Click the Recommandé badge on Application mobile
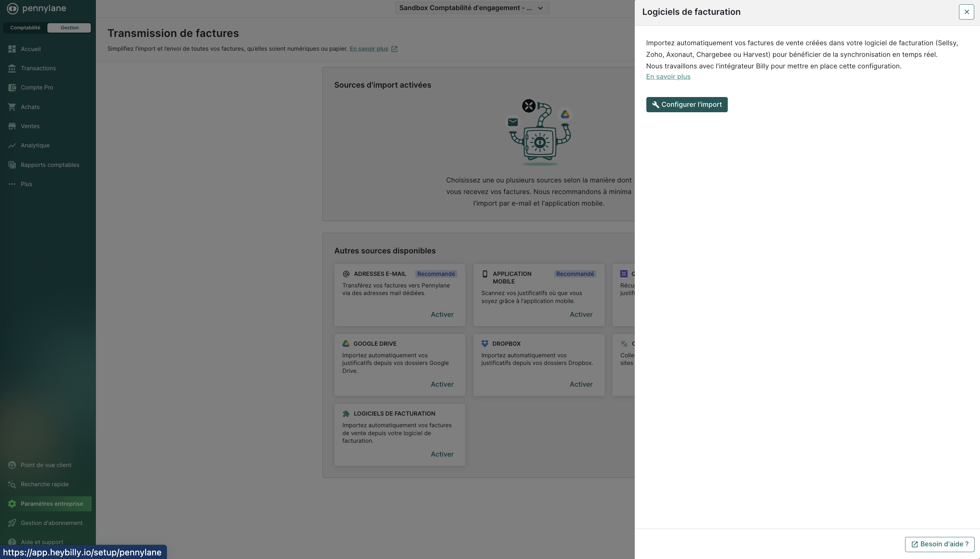 point(575,274)
